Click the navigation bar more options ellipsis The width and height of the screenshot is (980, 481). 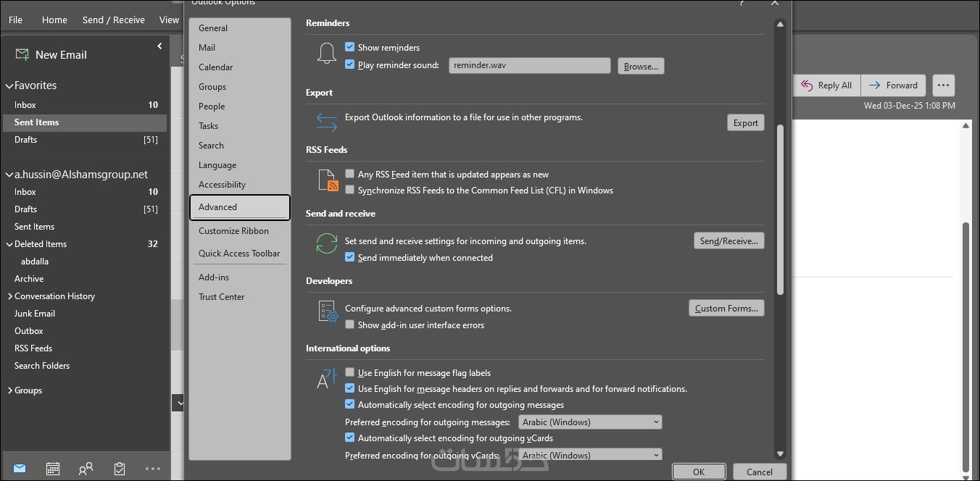coord(153,469)
